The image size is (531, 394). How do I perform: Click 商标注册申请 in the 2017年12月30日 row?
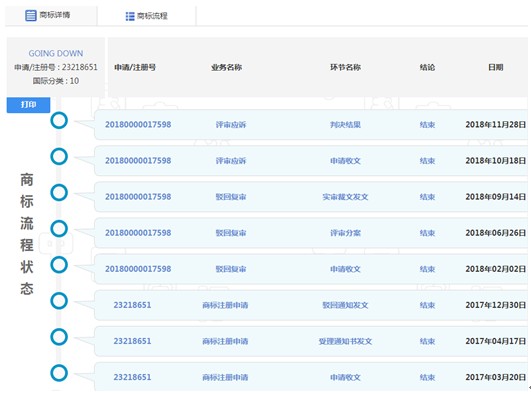tap(225, 305)
